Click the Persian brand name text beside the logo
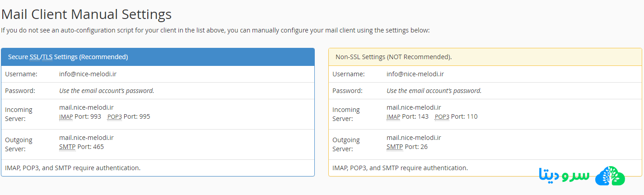Viewport: 644px width, 195px height. 564,176
